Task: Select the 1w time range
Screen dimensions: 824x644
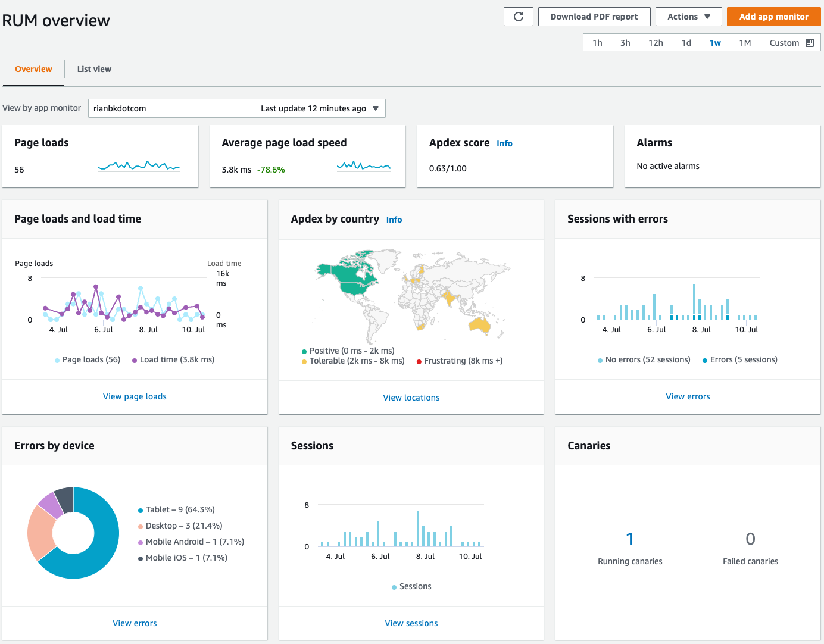Action: (x=715, y=43)
